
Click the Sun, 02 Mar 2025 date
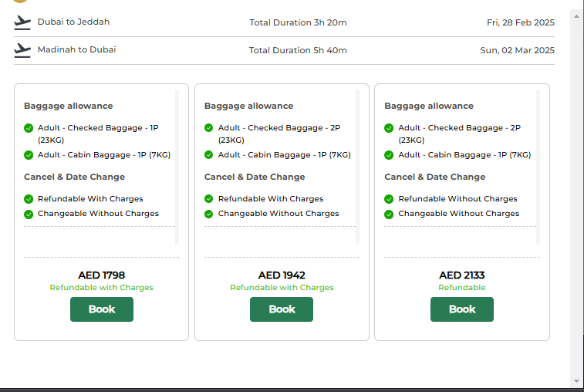point(517,50)
